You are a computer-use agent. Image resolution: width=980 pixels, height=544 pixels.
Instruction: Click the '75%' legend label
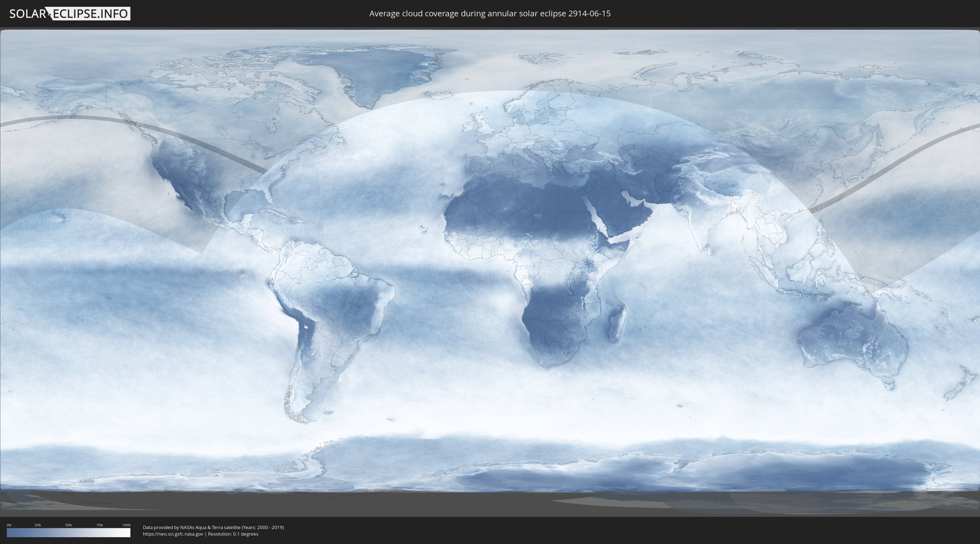point(99,525)
